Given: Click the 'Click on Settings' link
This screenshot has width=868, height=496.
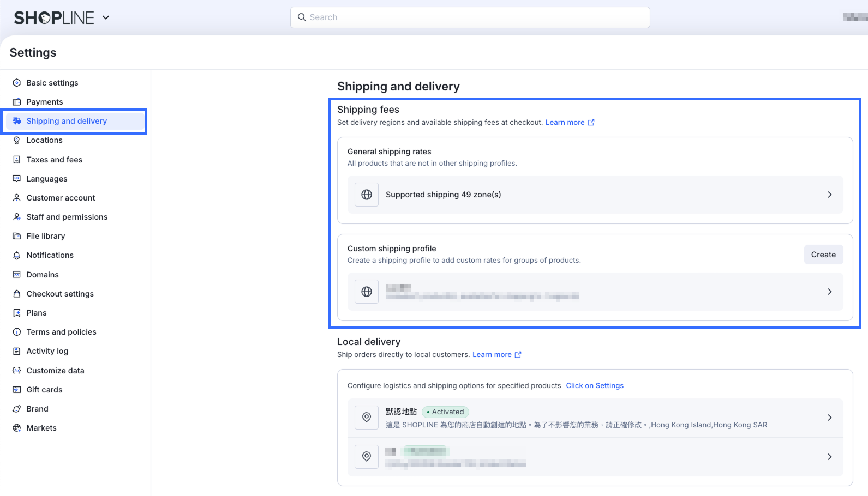Looking at the screenshot, I should tap(595, 386).
